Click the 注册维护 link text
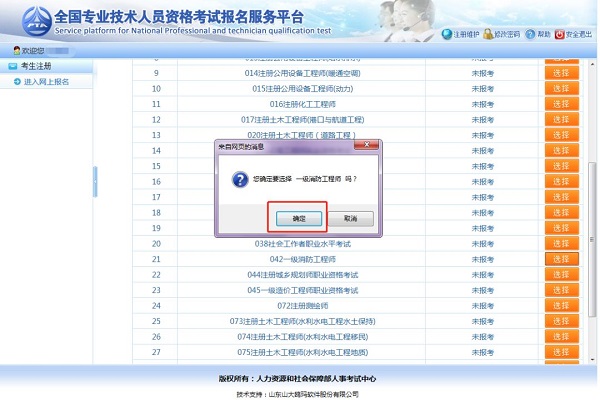 (466, 34)
